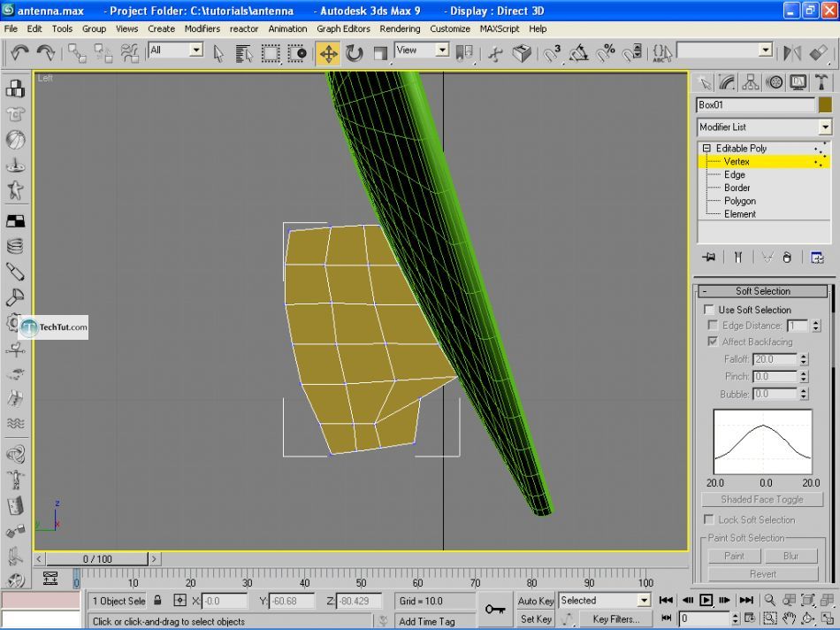
Task: Open the Hierarchy panel tab icon
Action: [751, 82]
